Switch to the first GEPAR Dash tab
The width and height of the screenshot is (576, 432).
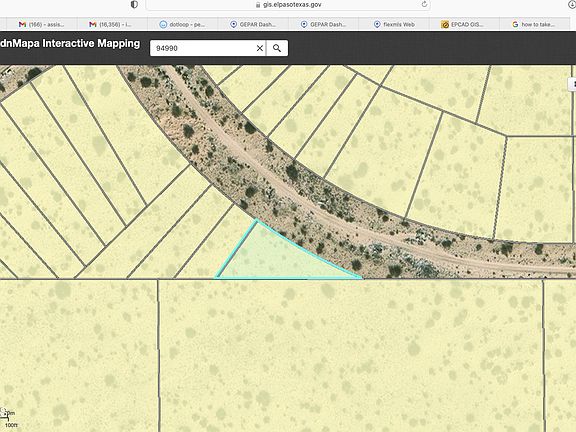coord(253,24)
